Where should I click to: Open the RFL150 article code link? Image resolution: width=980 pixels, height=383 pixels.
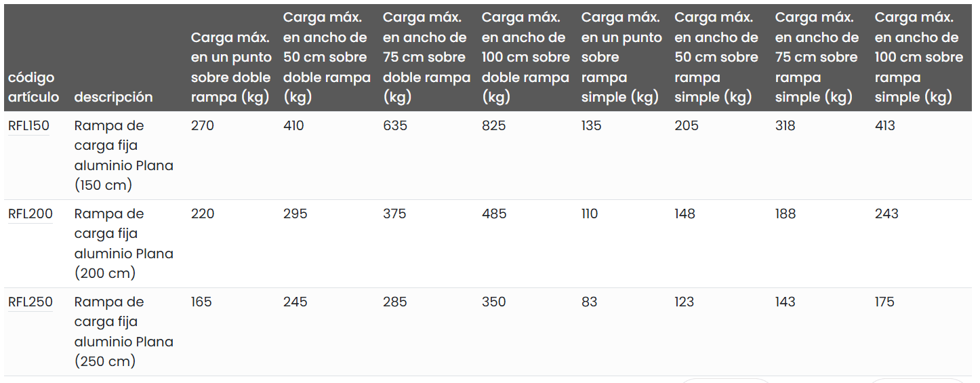pyautogui.click(x=28, y=125)
